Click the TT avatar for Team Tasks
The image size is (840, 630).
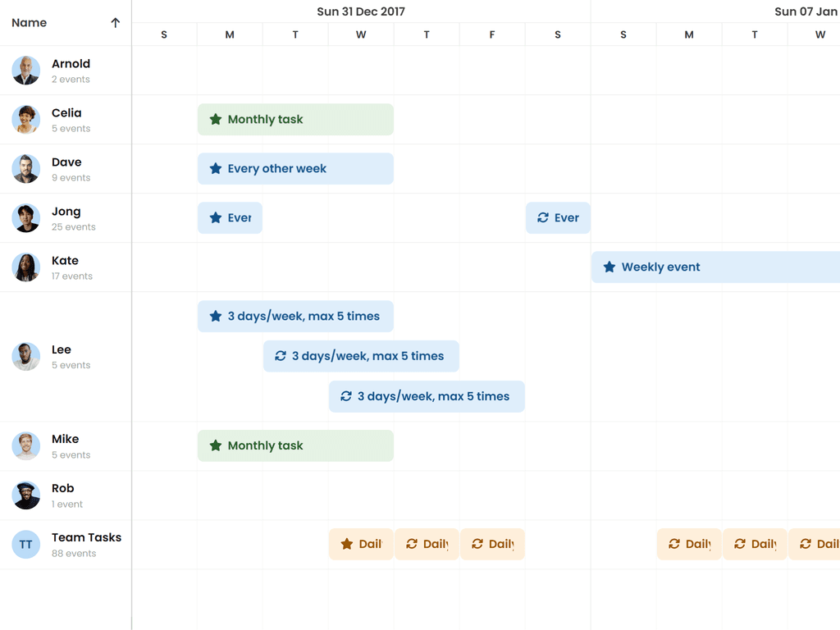(25, 544)
